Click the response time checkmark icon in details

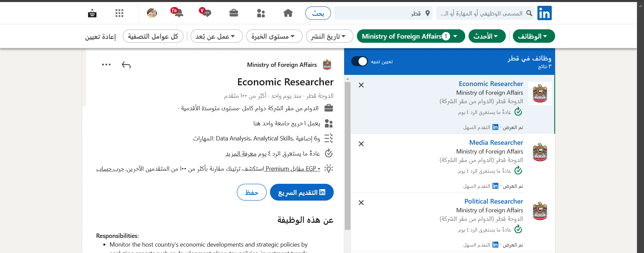[329, 153]
